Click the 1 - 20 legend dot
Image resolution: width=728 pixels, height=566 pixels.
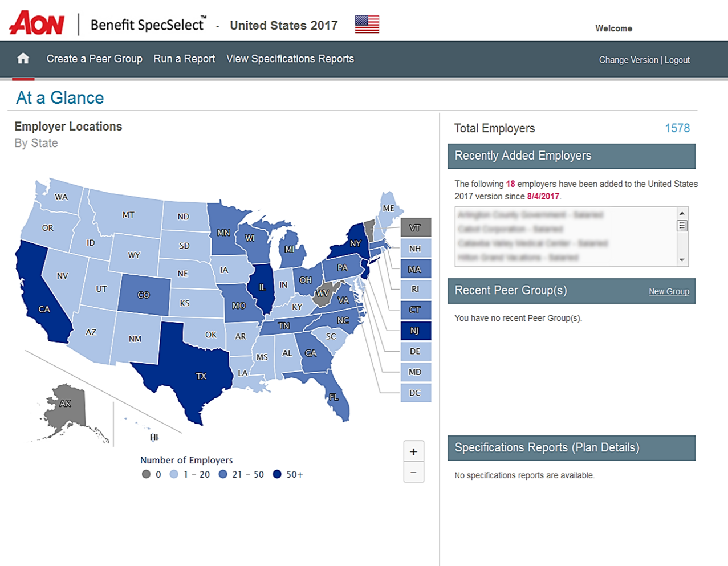point(174,474)
